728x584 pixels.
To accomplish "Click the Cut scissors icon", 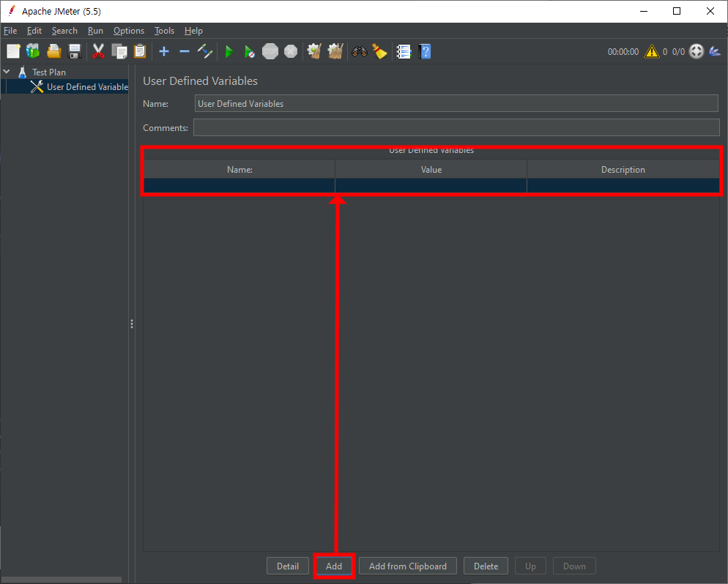I will pos(98,51).
